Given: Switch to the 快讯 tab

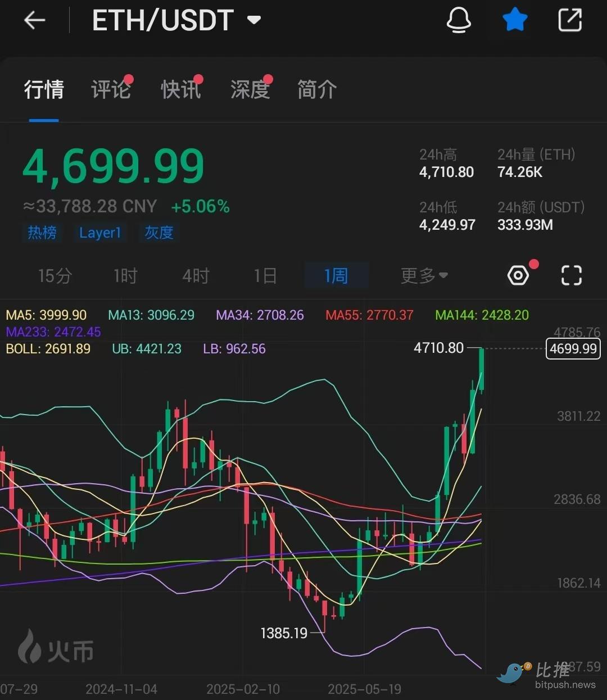Looking at the screenshot, I should (x=181, y=89).
